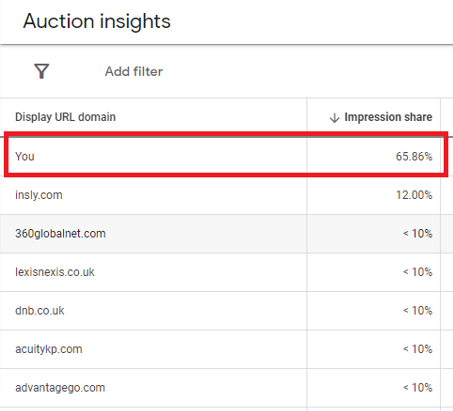
Task: Click the < 10% value for dnb.co.uk
Action: click(x=418, y=310)
